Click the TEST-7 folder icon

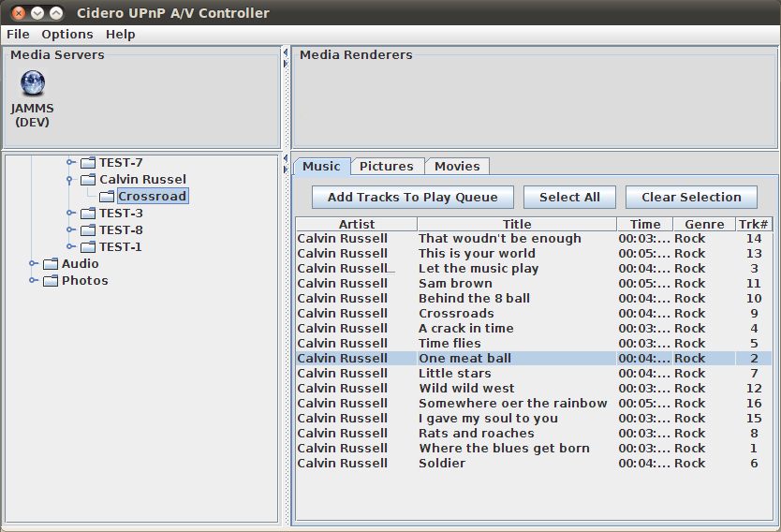pyautogui.click(x=88, y=162)
